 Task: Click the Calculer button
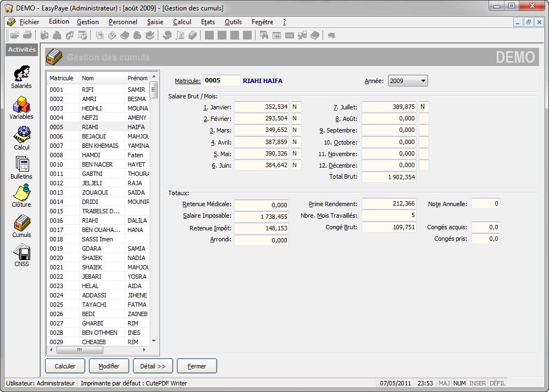coord(65,366)
